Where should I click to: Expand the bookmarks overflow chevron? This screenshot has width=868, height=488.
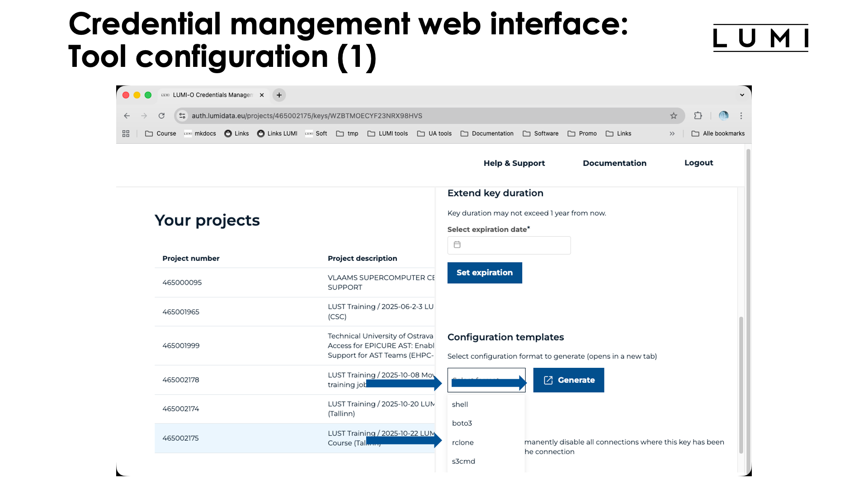[672, 133]
